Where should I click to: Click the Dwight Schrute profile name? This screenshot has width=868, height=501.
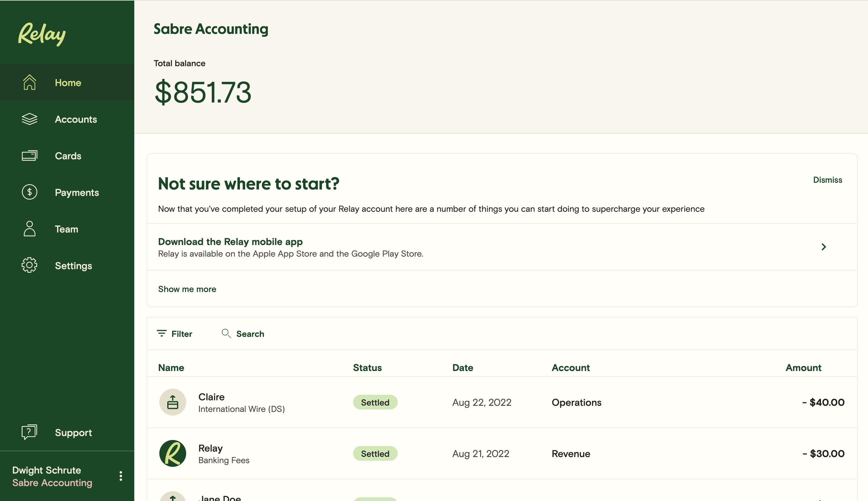pos(47,470)
